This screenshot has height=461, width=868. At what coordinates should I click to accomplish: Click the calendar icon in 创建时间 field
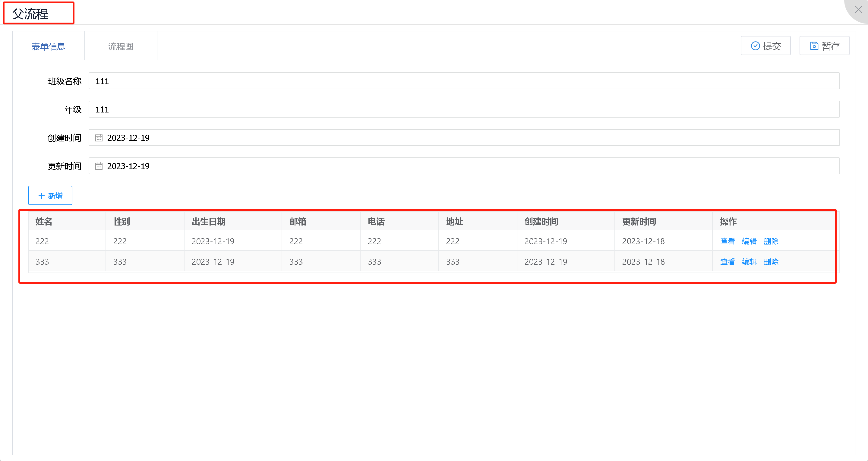99,138
